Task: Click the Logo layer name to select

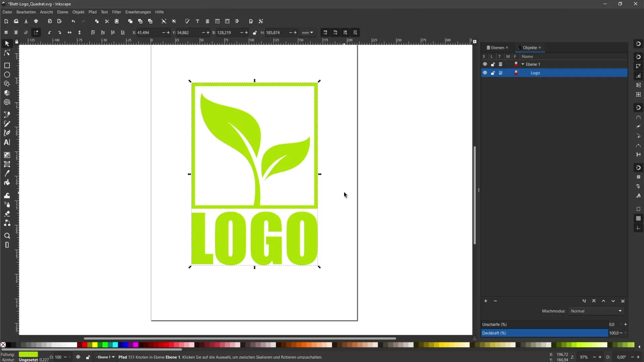Action: click(x=535, y=72)
